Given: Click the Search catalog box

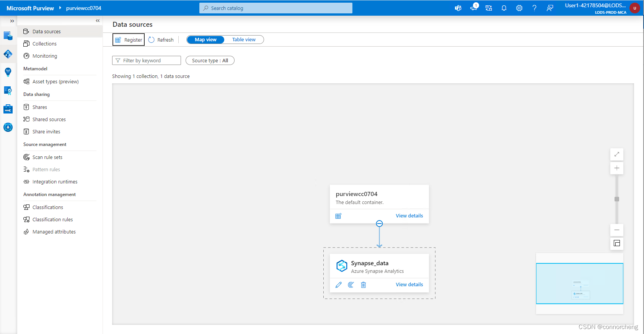Looking at the screenshot, I should (276, 8).
